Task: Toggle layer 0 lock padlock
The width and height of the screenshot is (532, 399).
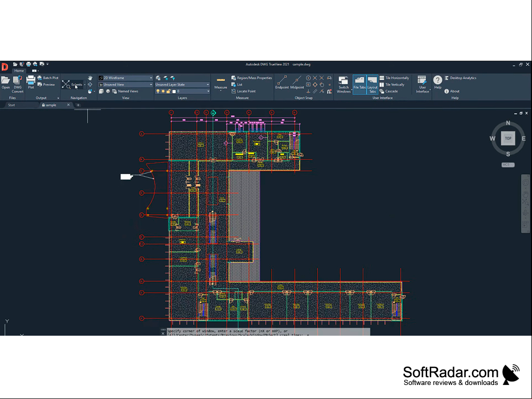Action: (x=168, y=91)
